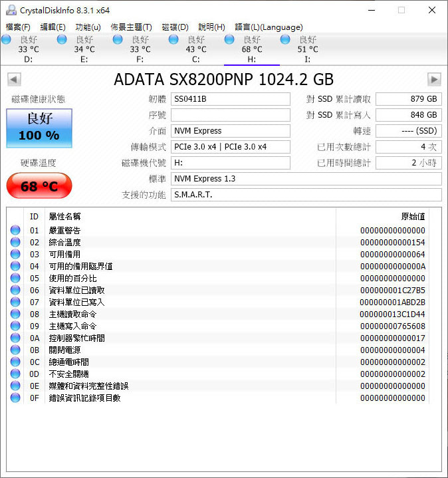Viewport: 448px width, 478px height.
Task: Click status orb of attribute 06 資料單位已讀取
Action: point(15,290)
